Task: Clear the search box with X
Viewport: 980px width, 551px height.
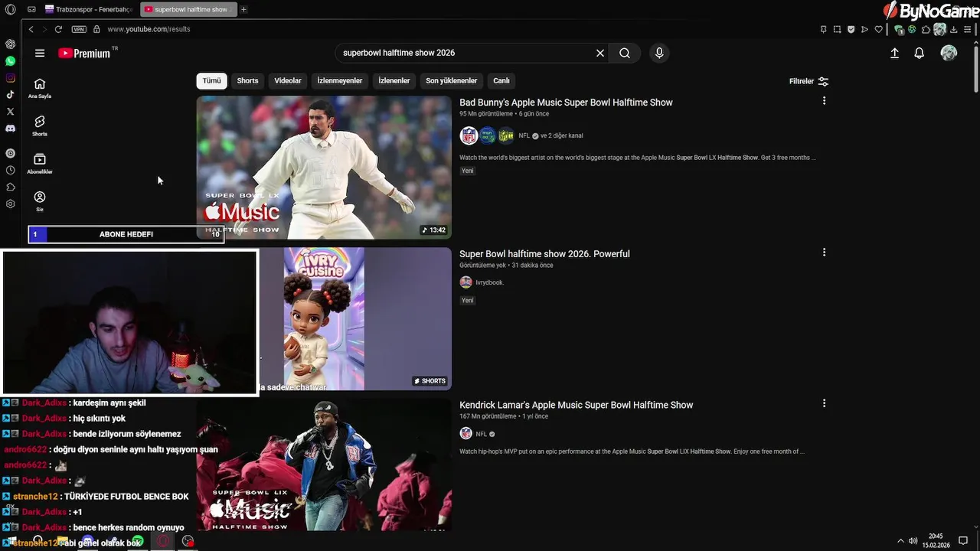Action: tap(600, 53)
